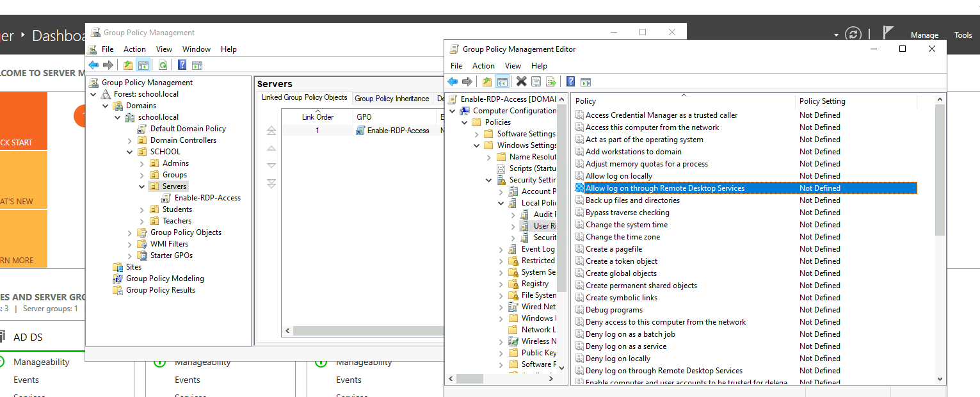
Task: Collapse the Servers OU node
Action: [141, 186]
